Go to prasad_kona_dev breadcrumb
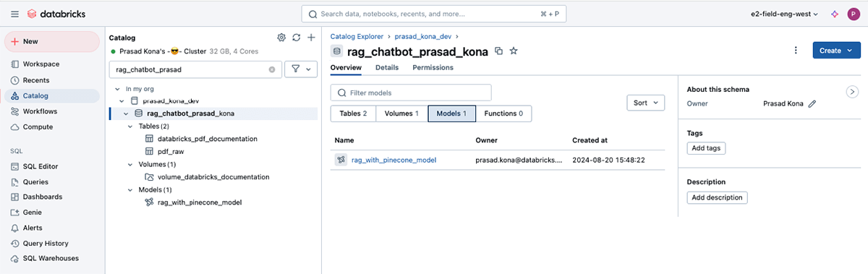The width and height of the screenshot is (868, 274). (x=423, y=36)
